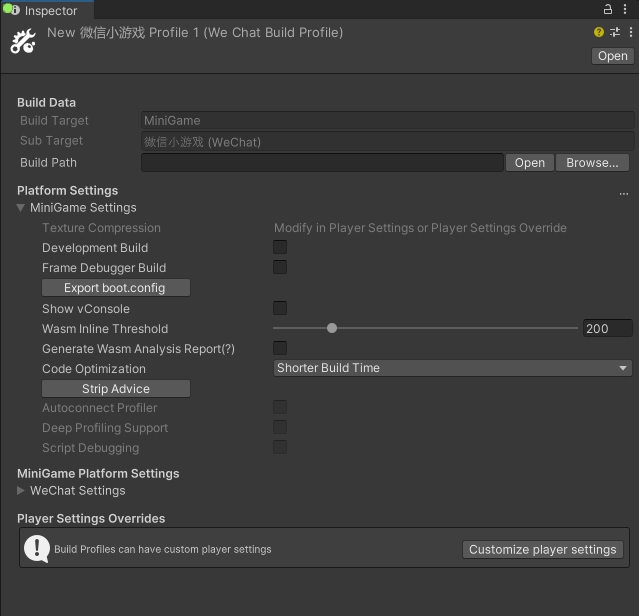Open the Platform Settings ellipsis menu
Viewport: 639px width, 616px height.
624,192
